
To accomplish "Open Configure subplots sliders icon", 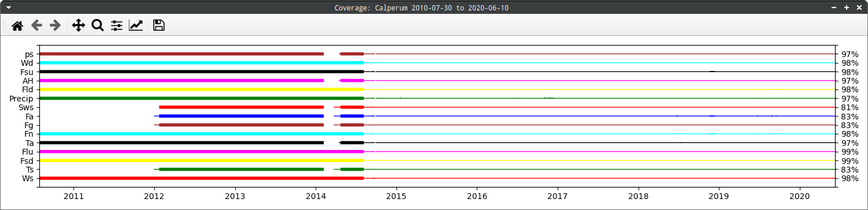I will tap(117, 25).
